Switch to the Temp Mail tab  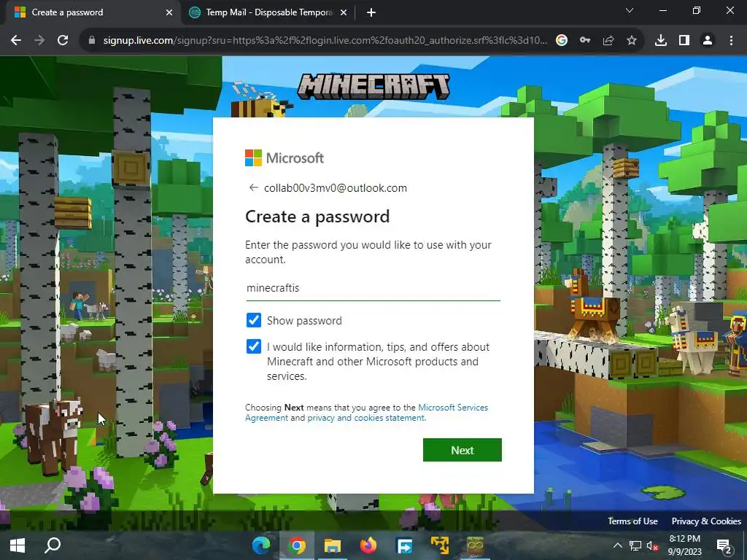(x=268, y=13)
